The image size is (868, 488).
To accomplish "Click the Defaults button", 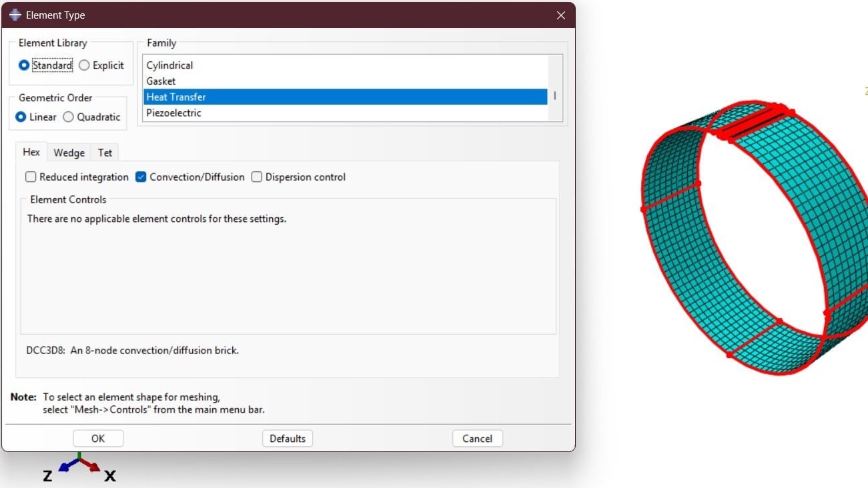I will pos(288,439).
